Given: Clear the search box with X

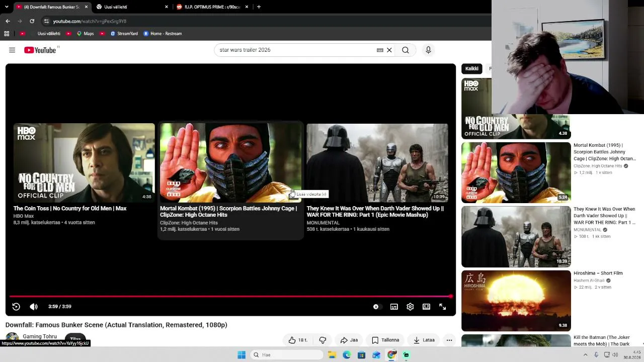Looking at the screenshot, I should click(x=389, y=50).
